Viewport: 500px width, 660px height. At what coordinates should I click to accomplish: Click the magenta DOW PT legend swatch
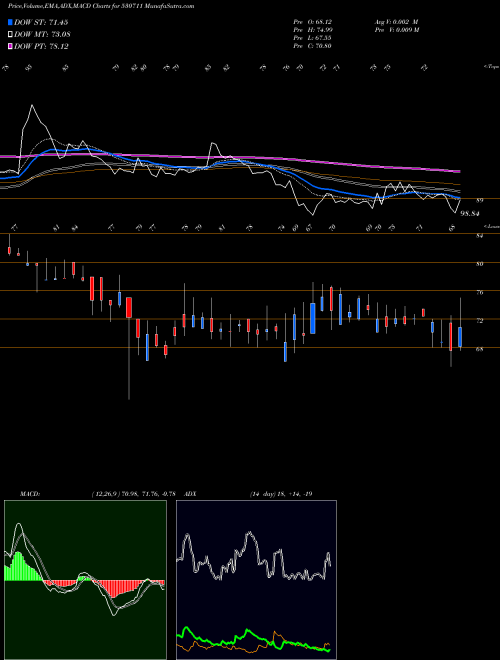11,46
